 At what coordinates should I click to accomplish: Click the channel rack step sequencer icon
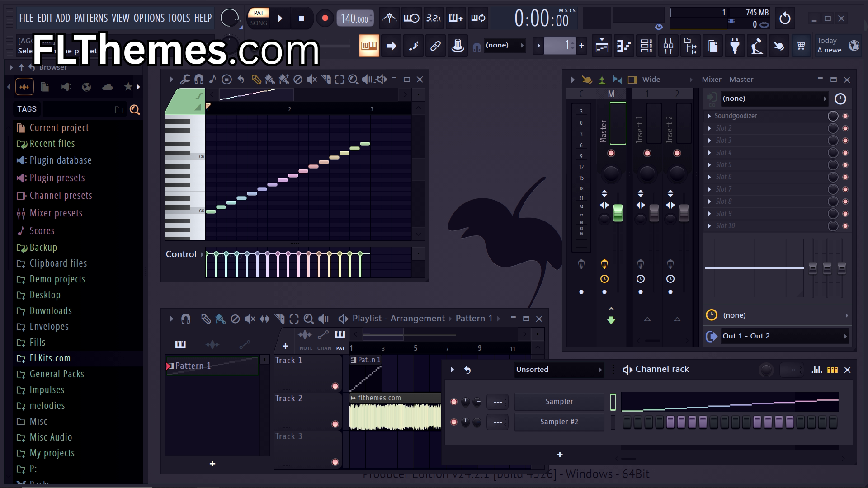click(832, 370)
